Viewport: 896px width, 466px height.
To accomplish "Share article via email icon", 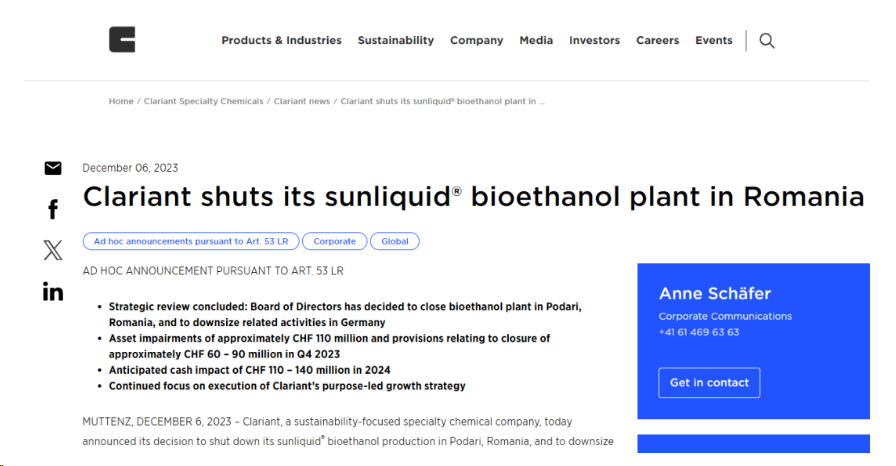I will pos(53,168).
